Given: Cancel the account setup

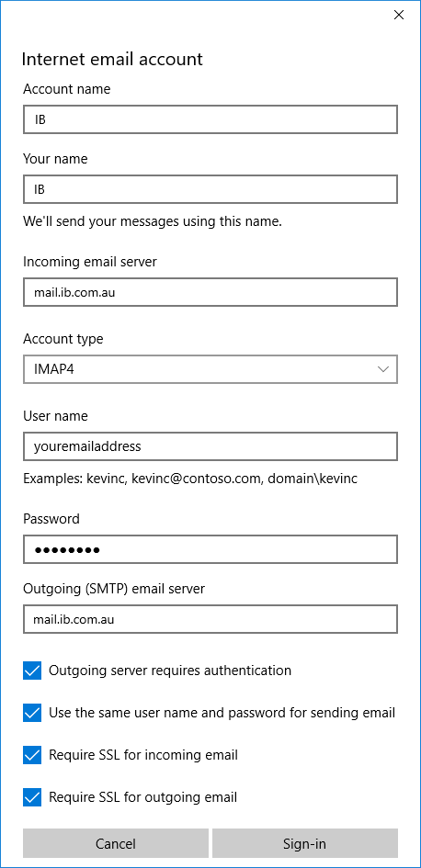Looking at the screenshot, I should click(116, 843).
